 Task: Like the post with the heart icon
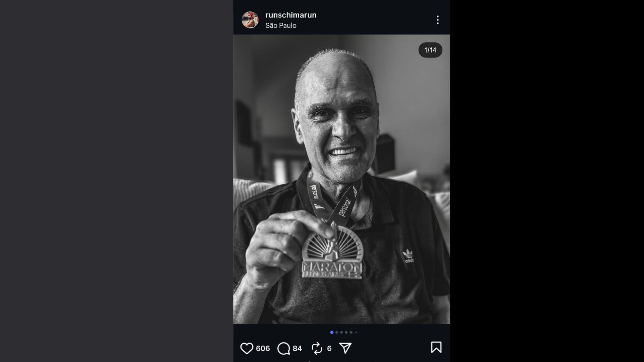[247, 348]
